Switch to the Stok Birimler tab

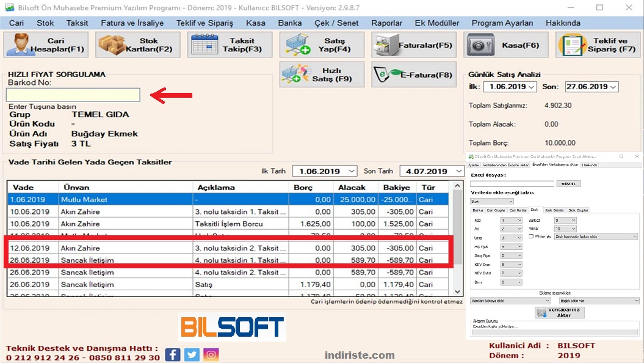click(555, 210)
